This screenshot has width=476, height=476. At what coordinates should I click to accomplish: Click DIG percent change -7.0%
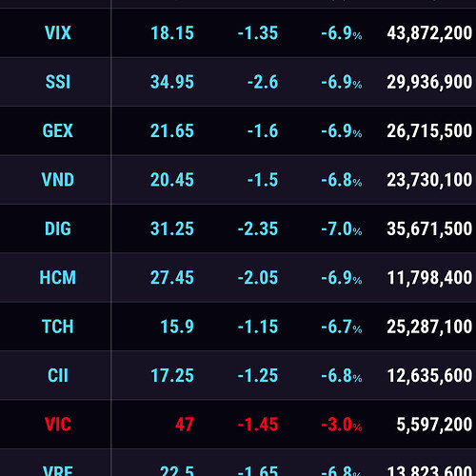pos(342,228)
